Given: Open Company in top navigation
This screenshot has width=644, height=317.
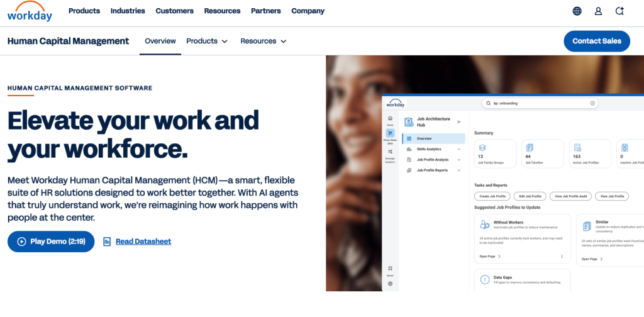Looking at the screenshot, I should click(308, 11).
